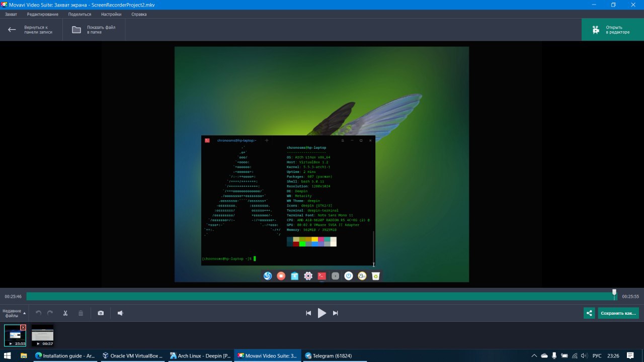Delete the selected fragment with trash icon

pyautogui.click(x=80, y=313)
